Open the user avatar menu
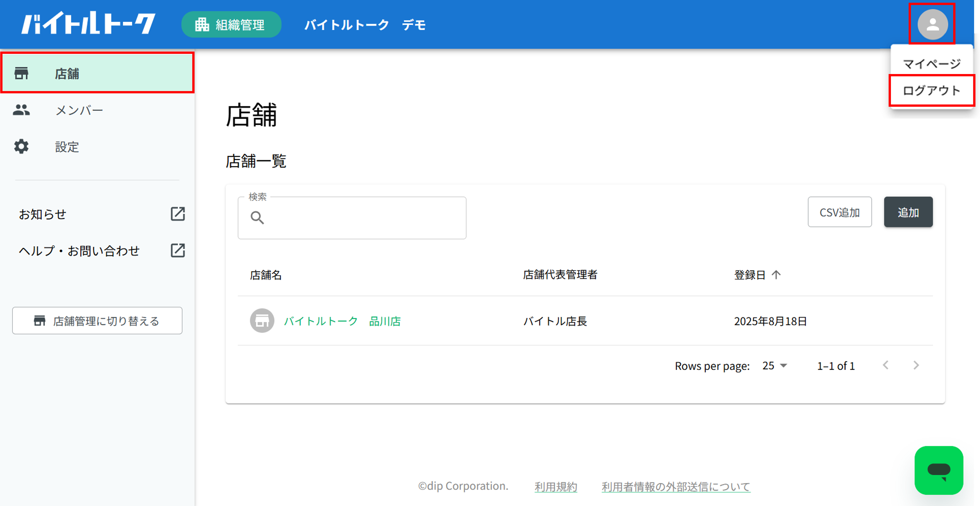980x506 pixels. (932, 24)
